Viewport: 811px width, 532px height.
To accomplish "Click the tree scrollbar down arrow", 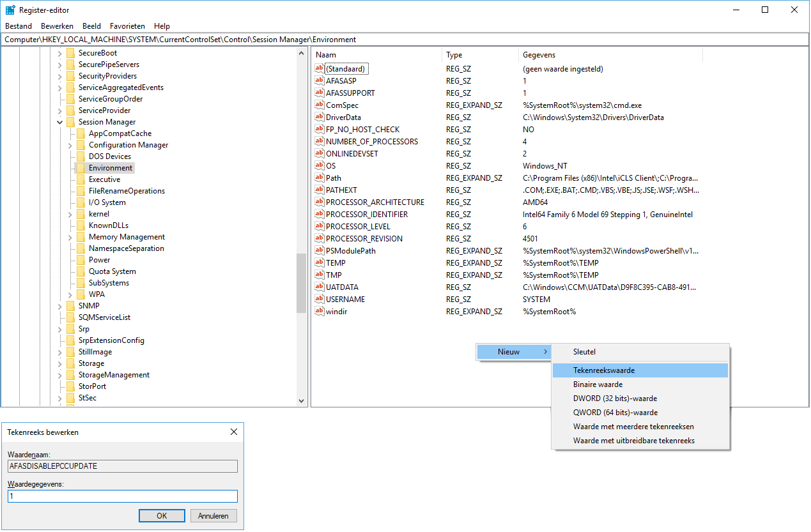I will pyautogui.click(x=302, y=401).
